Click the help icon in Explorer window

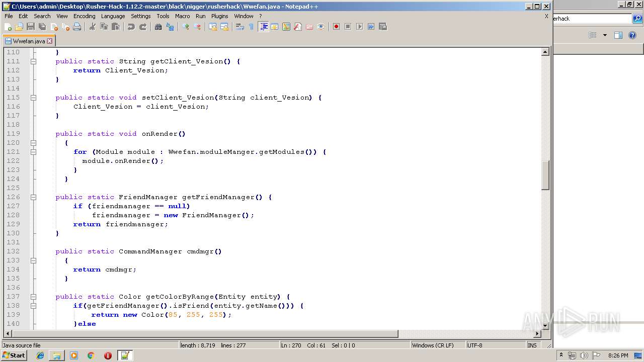[633, 35]
